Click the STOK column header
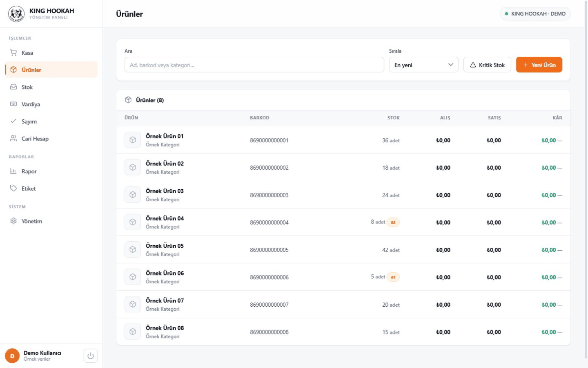Screen dimensions: 588x368 (x=394, y=118)
